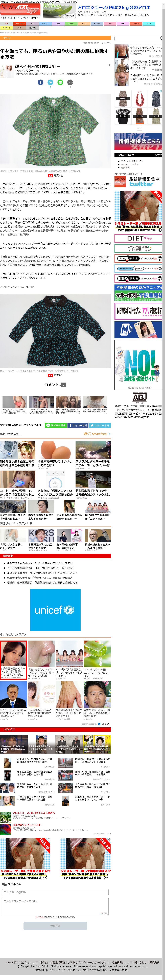165x980 pixels.
Task: Click the search magnifier icon in sidebar
Action: (x=160, y=38)
